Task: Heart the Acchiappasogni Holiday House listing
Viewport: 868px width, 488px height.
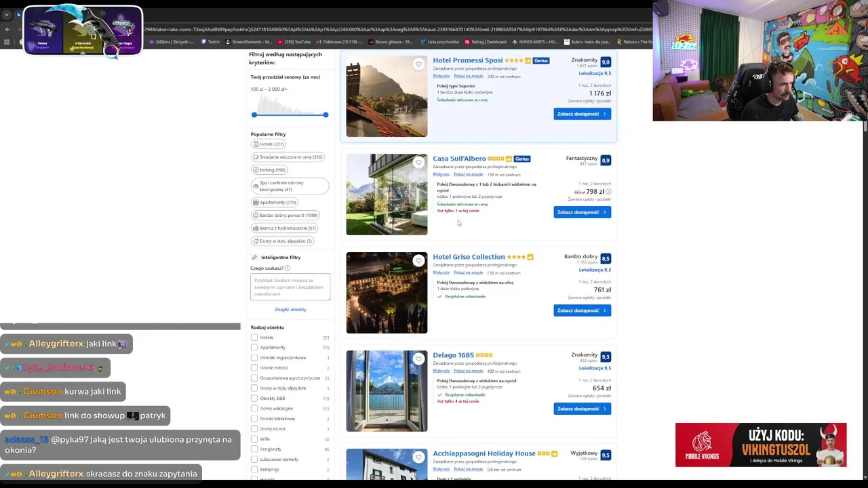Action: (418, 457)
